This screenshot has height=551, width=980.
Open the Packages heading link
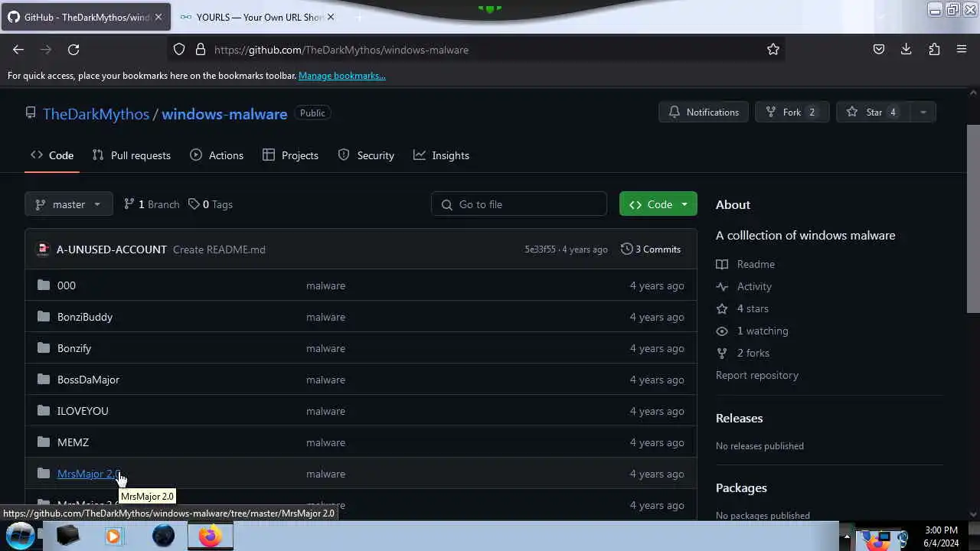point(741,487)
